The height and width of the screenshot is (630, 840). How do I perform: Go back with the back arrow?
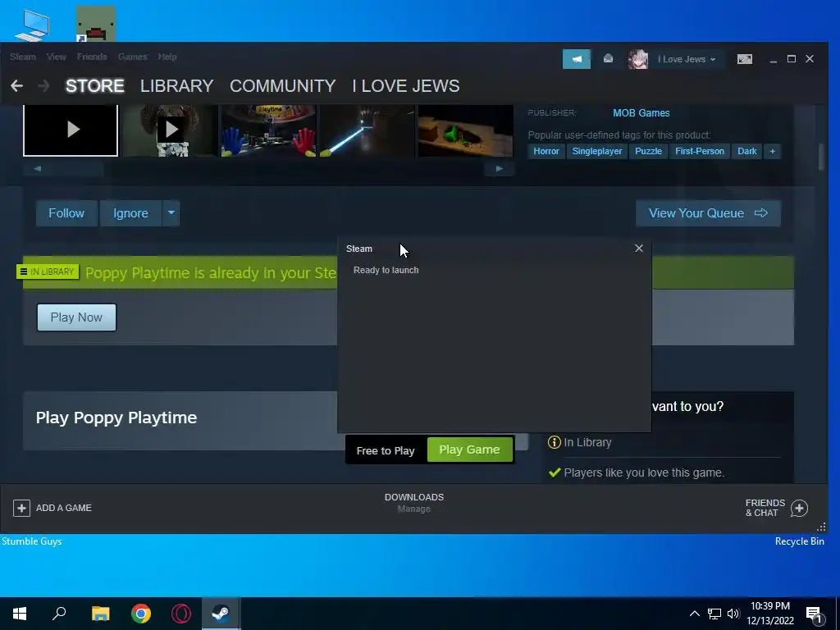point(16,85)
